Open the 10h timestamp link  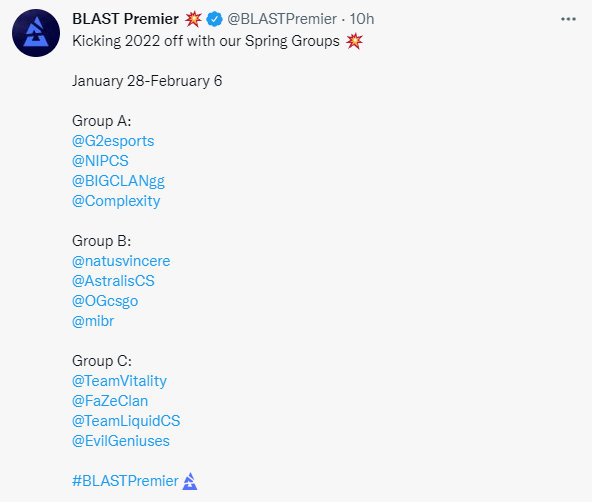(361, 19)
